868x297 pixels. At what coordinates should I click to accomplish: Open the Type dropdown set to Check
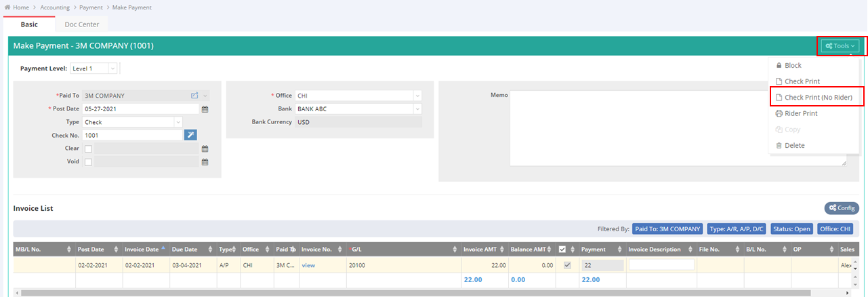178,122
